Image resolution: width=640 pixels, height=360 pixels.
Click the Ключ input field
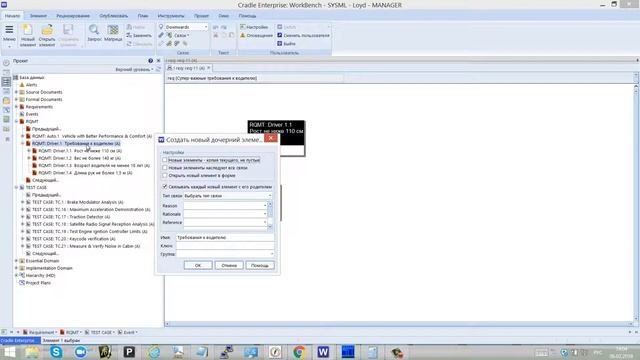225,246
